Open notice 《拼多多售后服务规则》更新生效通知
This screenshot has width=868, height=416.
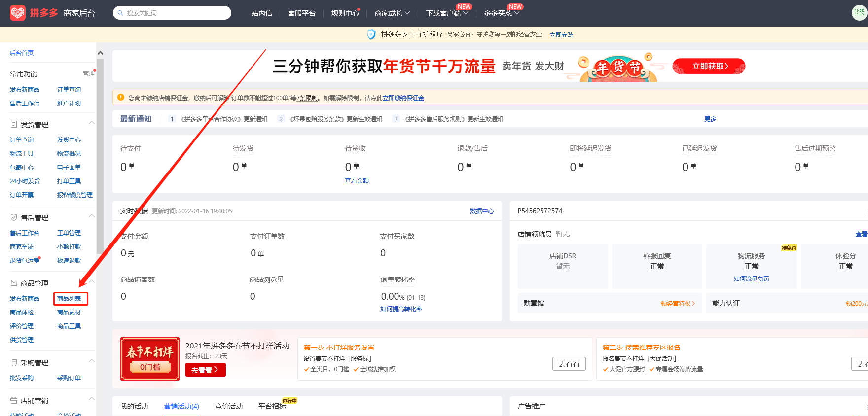tap(454, 119)
